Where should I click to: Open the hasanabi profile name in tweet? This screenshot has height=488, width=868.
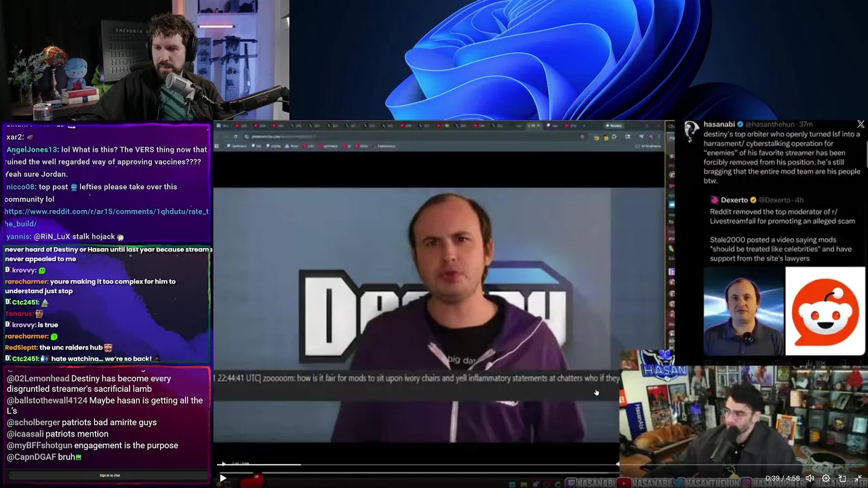(719, 125)
